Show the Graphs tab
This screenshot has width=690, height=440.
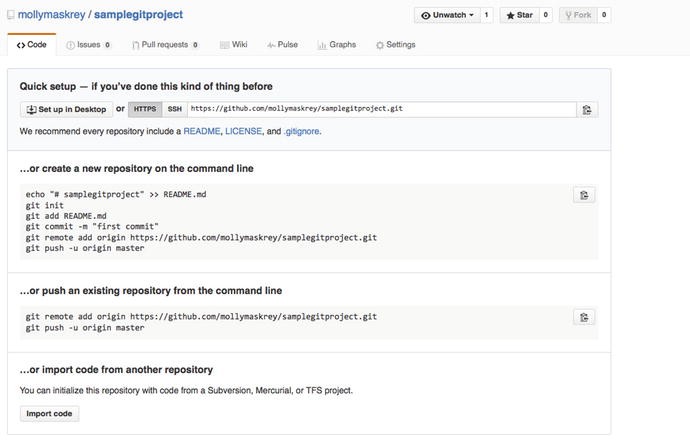pyautogui.click(x=337, y=45)
